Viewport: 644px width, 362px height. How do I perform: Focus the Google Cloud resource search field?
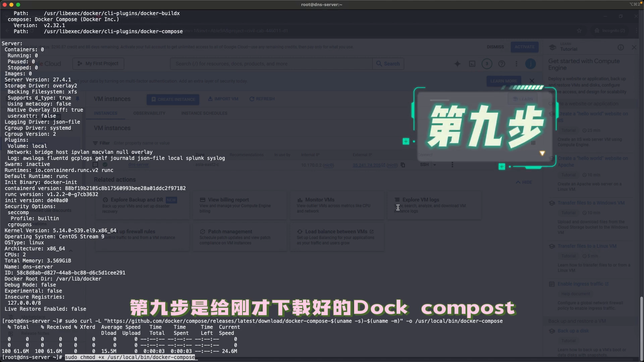271,64
